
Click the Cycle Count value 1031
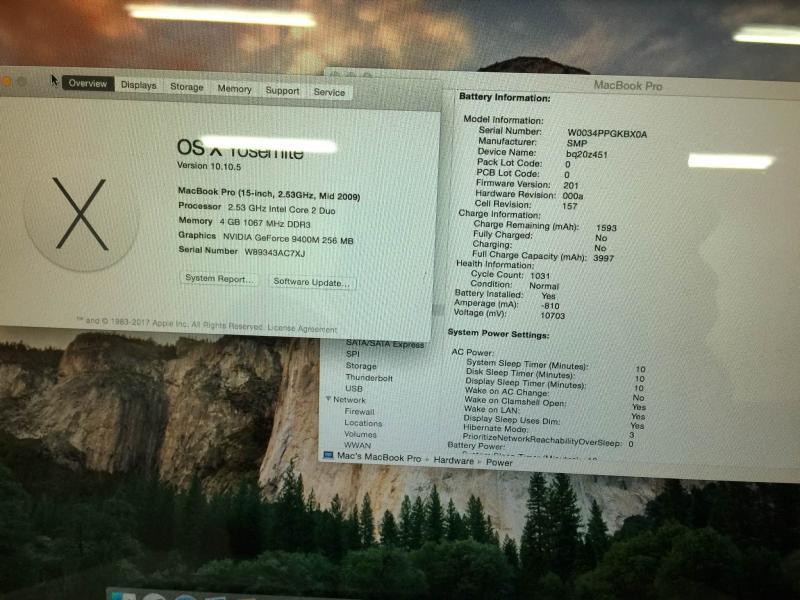540,276
